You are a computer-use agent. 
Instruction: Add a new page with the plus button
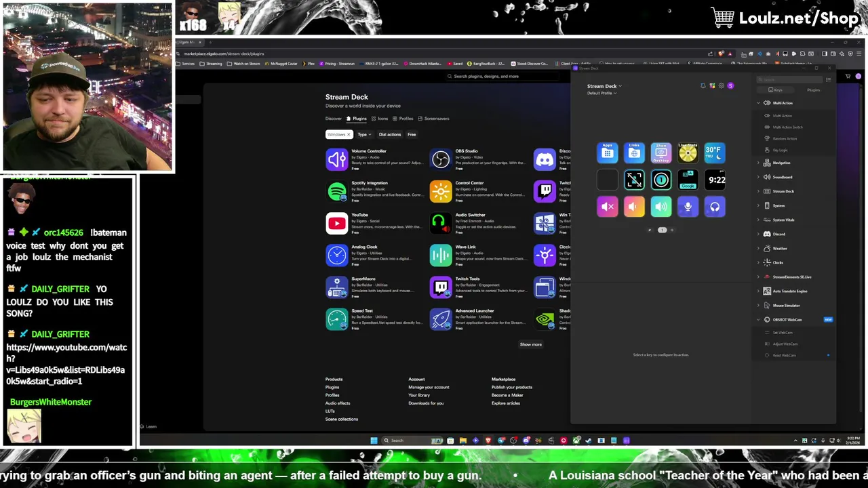(672, 230)
